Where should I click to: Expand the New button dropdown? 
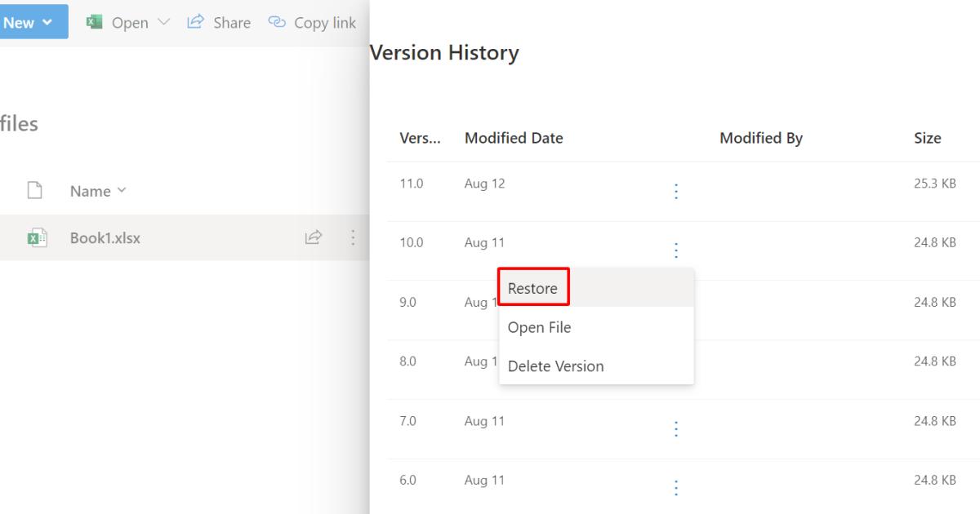[47, 23]
